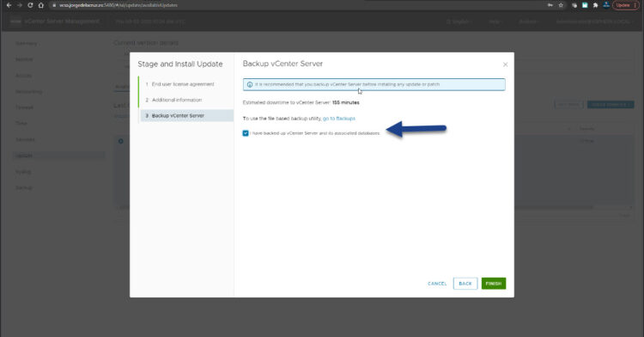Click the '155 minutes' downtime value

(x=346, y=103)
